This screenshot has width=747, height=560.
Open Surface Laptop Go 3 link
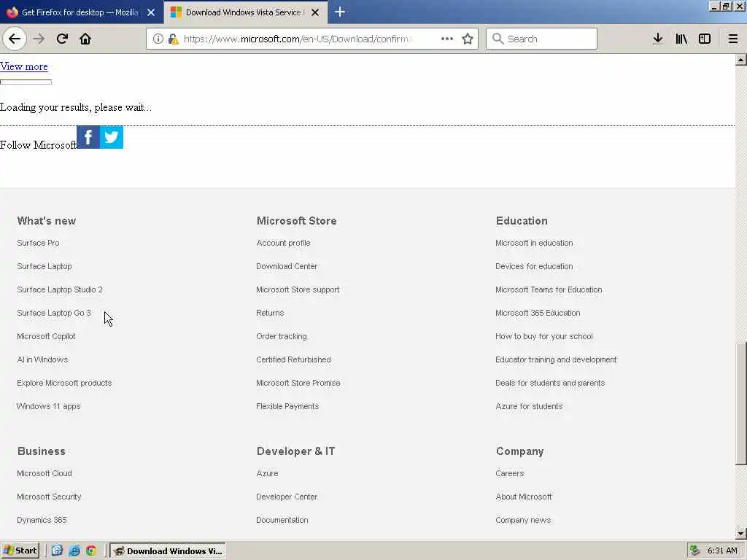(x=54, y=313)
